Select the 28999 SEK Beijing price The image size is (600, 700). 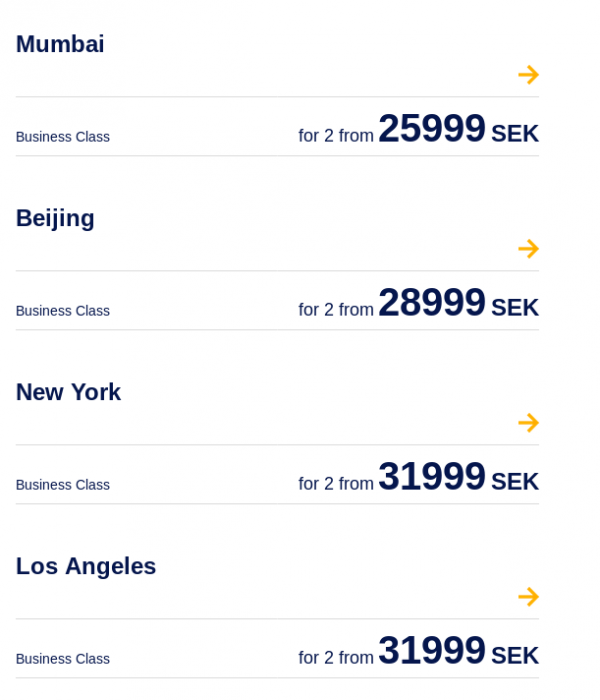[458, 304]
